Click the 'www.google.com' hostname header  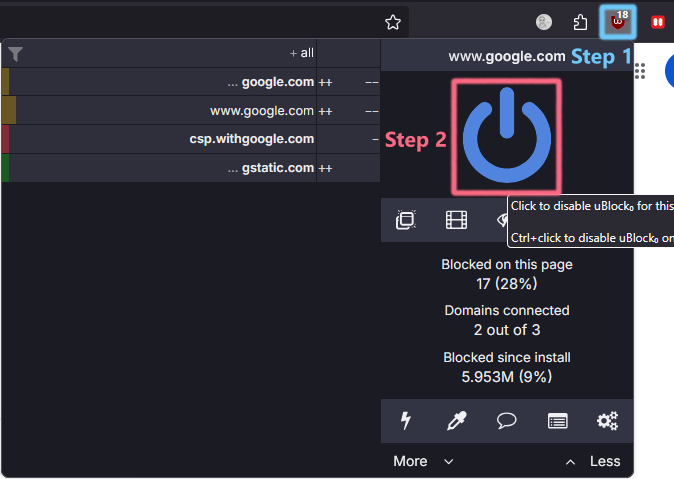507,56
